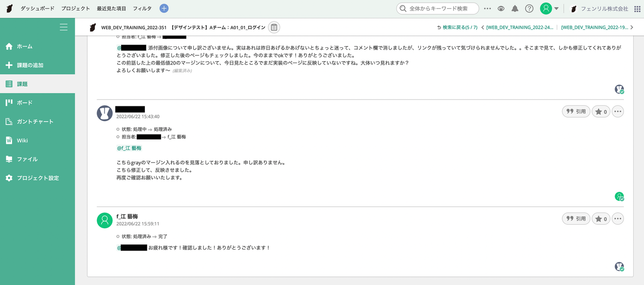Viewport: 644px width, 285px height.
Task: Open the top bar three-dot menu
Action: point(487,8)
